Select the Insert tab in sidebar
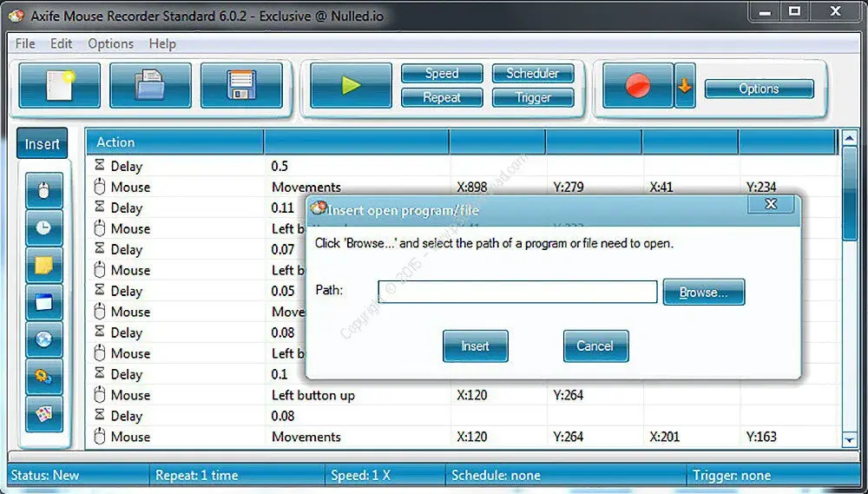The height and width of the screenshot is (494, 868). [42, 143]
